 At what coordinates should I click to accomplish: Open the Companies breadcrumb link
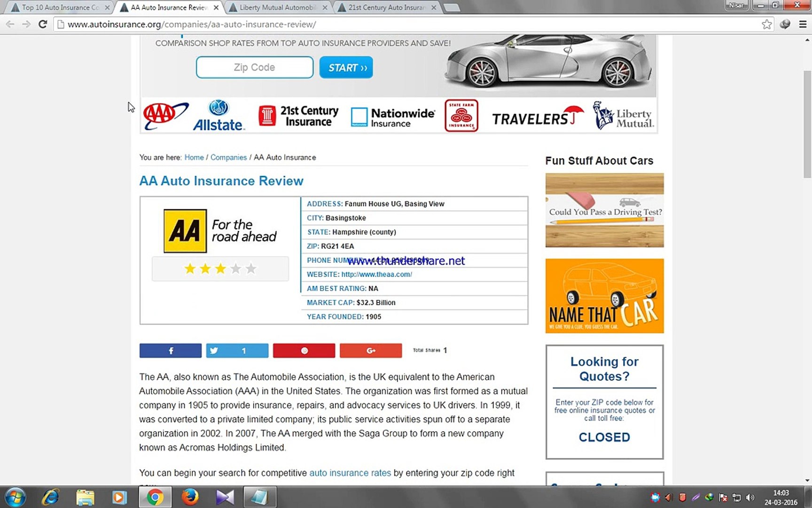tap(228, 158)
